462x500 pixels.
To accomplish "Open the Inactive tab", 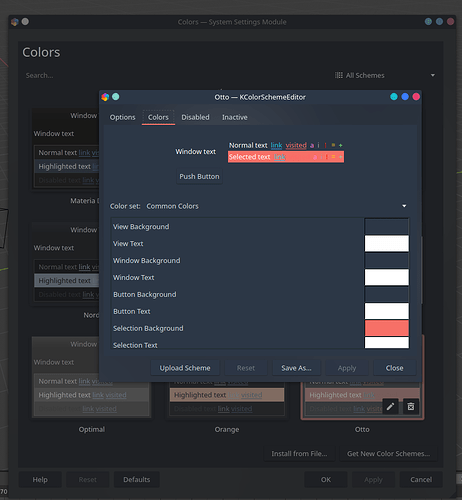I will [235, 117].
